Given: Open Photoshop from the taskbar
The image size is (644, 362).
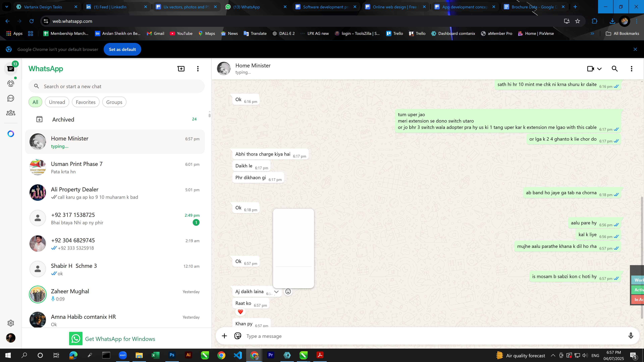Looking at the screenshot, I should [x=172, y=355].
